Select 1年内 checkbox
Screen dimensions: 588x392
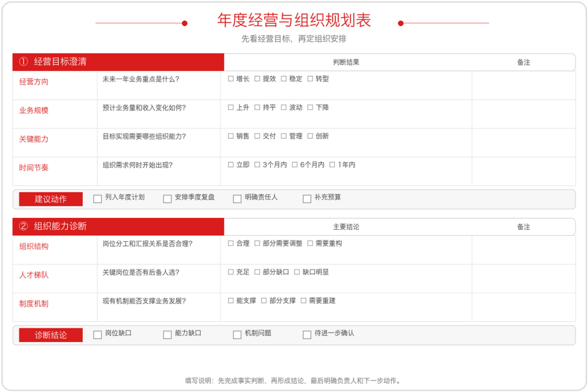[x=332, y=164]
